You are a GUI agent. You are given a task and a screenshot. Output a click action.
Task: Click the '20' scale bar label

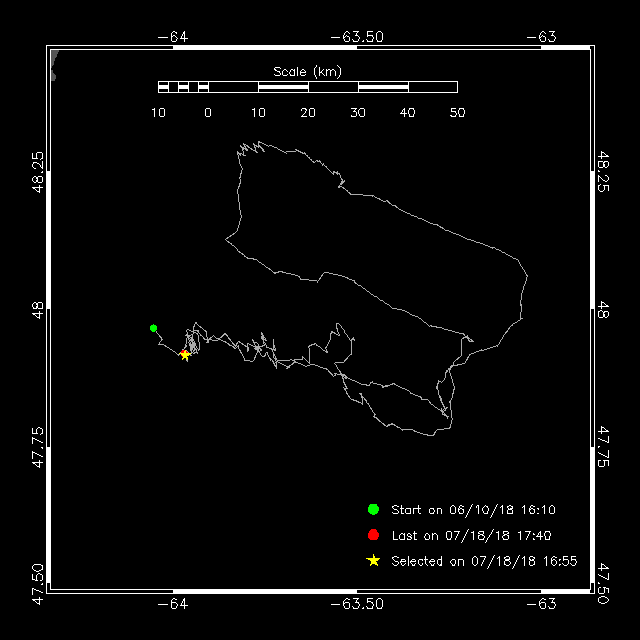[x=308, y=113]
